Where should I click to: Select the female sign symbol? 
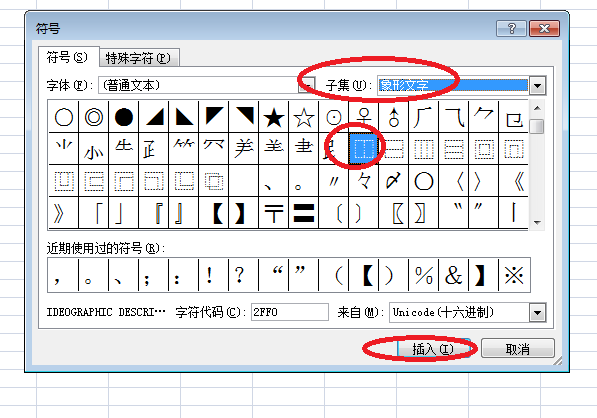tap(364, 117)
